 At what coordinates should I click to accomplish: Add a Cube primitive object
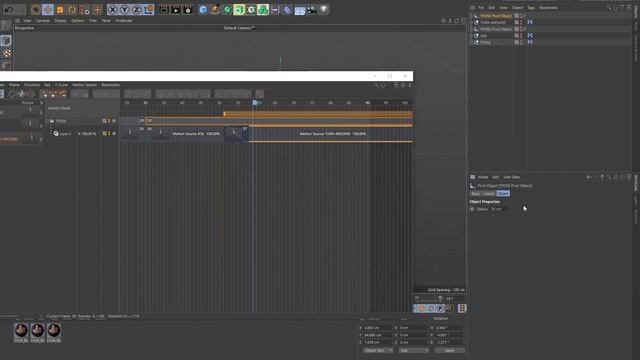point(203,9)
